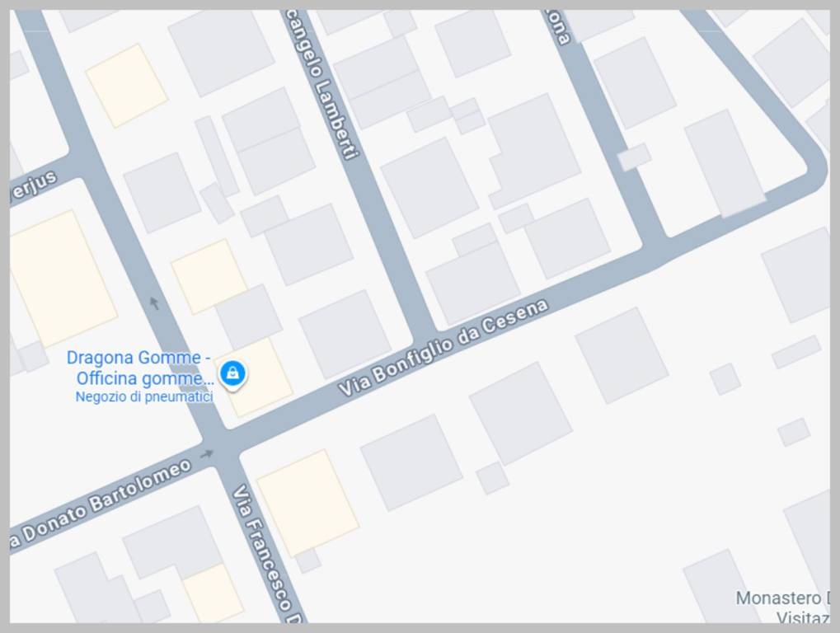Screen dimensions: 840x633
Task: Click the one-way arrow on Via Donato Bartolomeo
Action: [x=207, y=454]
